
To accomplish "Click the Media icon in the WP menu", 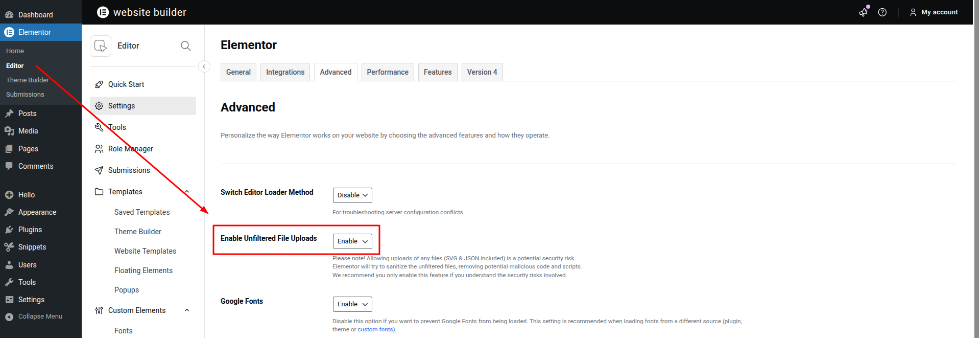I will tap(9, 131).
